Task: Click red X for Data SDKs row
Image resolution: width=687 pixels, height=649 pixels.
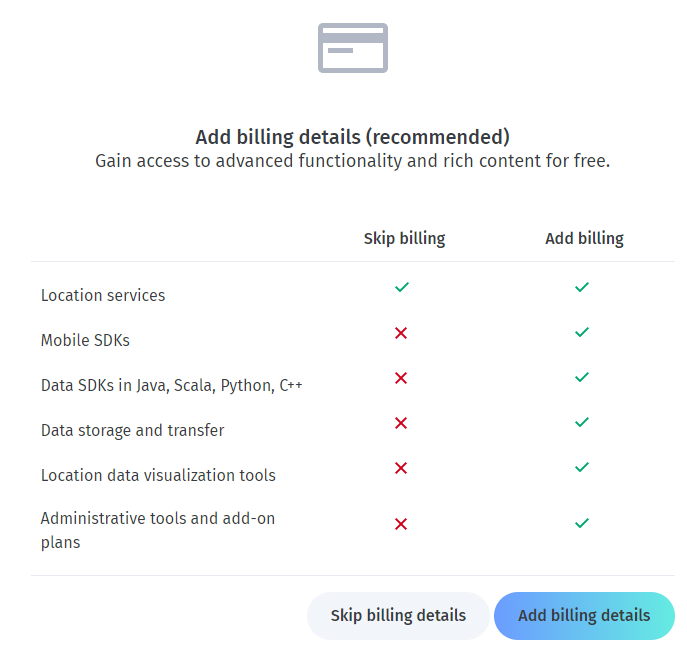Action: [401, 378]
